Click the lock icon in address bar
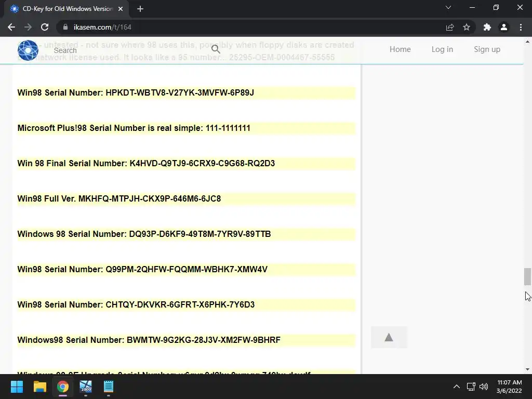Screen dimensions: 532x399 pos(65,27)
